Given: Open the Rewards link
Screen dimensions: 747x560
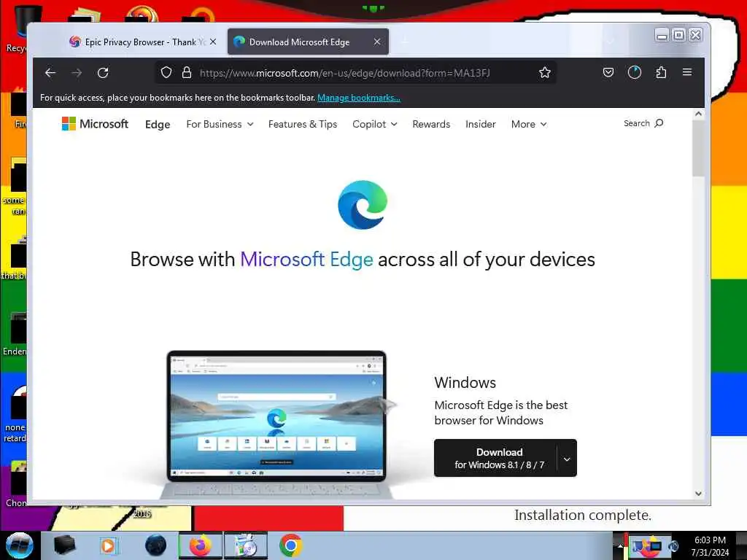Looking at the screenshot, I should pos(431,124).
